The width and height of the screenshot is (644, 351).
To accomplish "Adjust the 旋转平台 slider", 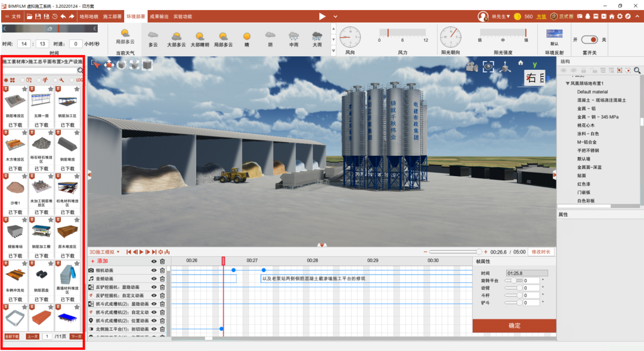I will pyautogui.click(x=513, y=281).
